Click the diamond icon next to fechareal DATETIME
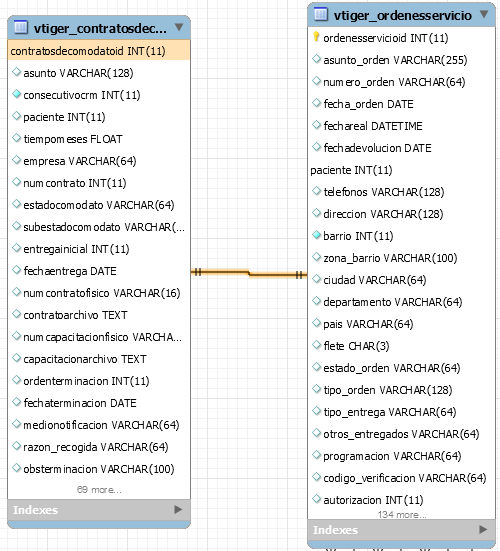500x551 pixels. (317, 125)
